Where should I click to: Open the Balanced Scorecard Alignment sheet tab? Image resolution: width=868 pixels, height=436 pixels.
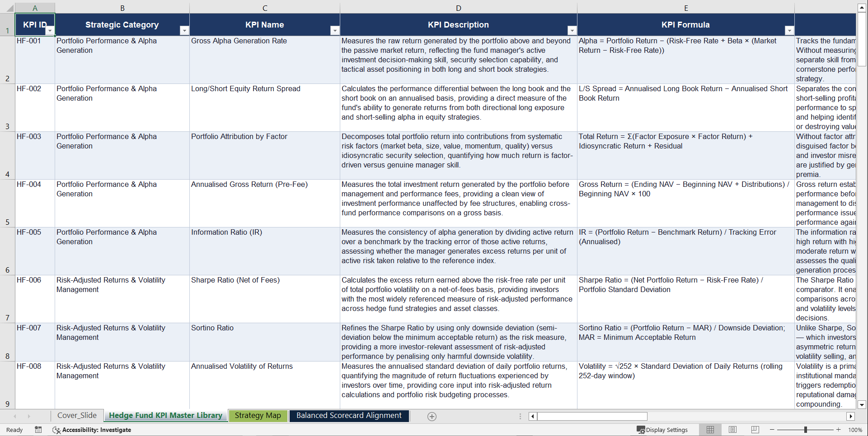[x=349, y=416]
